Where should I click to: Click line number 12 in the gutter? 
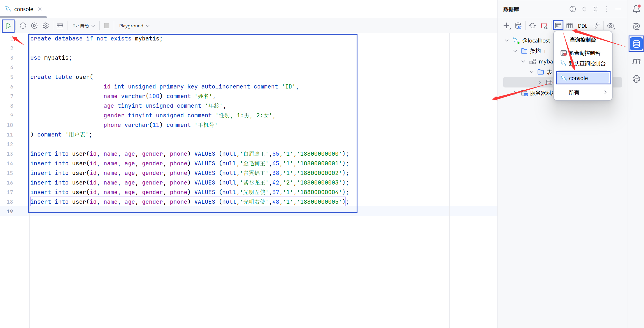point(10,144)
